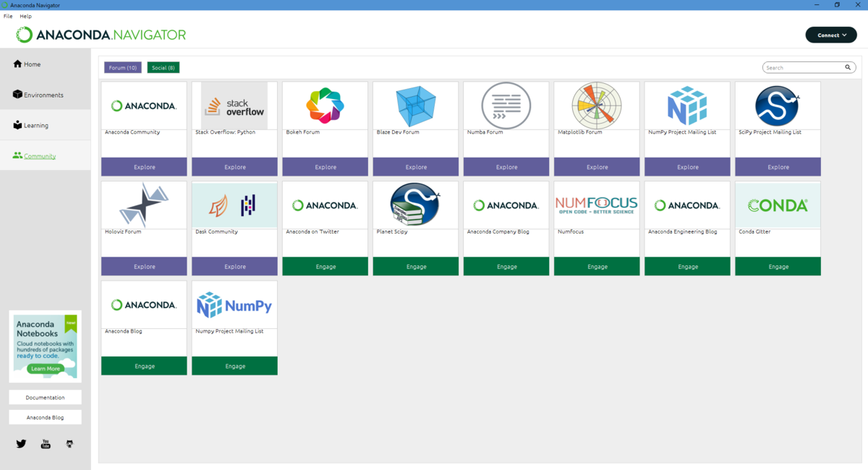
Task: Go to the Home tab
Action: tap(46, 64)
